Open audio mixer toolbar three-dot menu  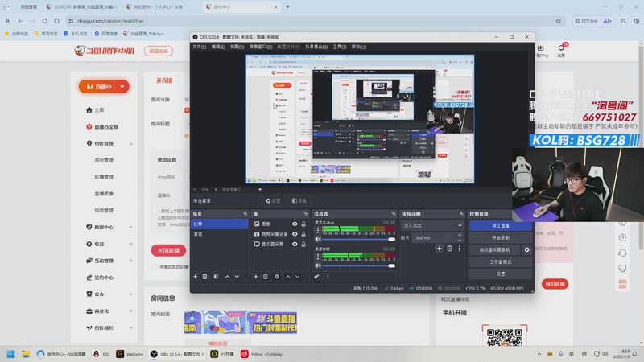pyautogui.click(x=328, y=277)
